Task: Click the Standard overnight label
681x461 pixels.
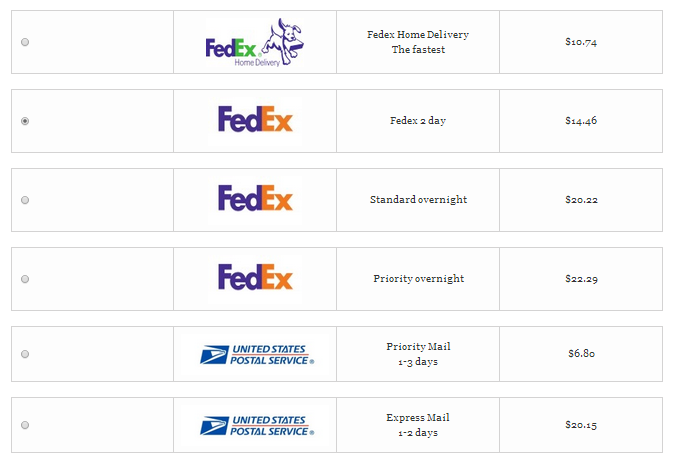Action: click(418, 199)
